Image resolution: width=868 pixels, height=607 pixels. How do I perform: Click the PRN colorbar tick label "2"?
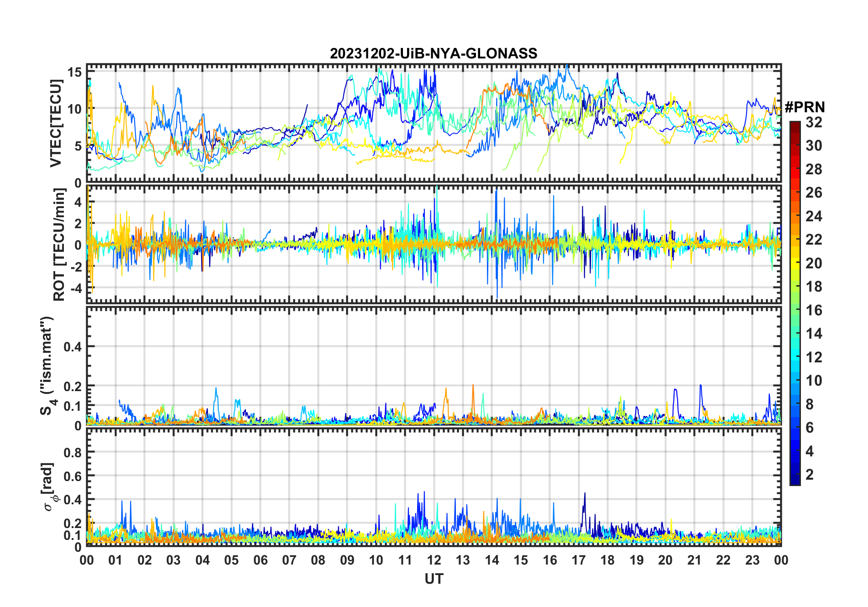click(x=810, y=475)
